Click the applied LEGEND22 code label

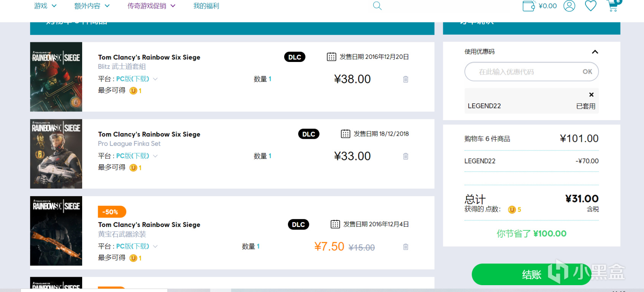point(484,106)
